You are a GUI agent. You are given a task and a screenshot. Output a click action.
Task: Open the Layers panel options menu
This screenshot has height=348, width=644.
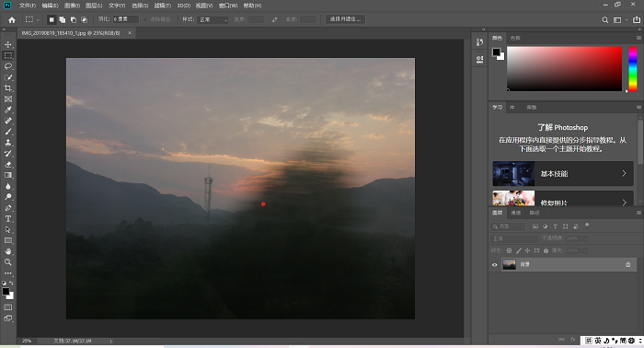pos(638,213)
